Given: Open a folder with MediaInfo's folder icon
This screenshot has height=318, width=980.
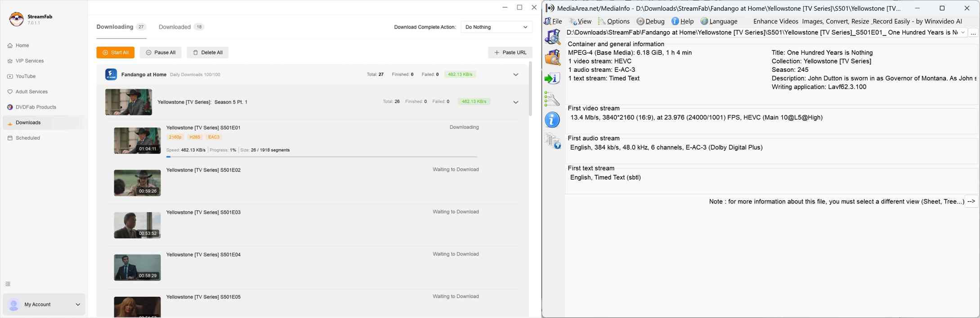Looking at the screenshot, I should [552, 57].
